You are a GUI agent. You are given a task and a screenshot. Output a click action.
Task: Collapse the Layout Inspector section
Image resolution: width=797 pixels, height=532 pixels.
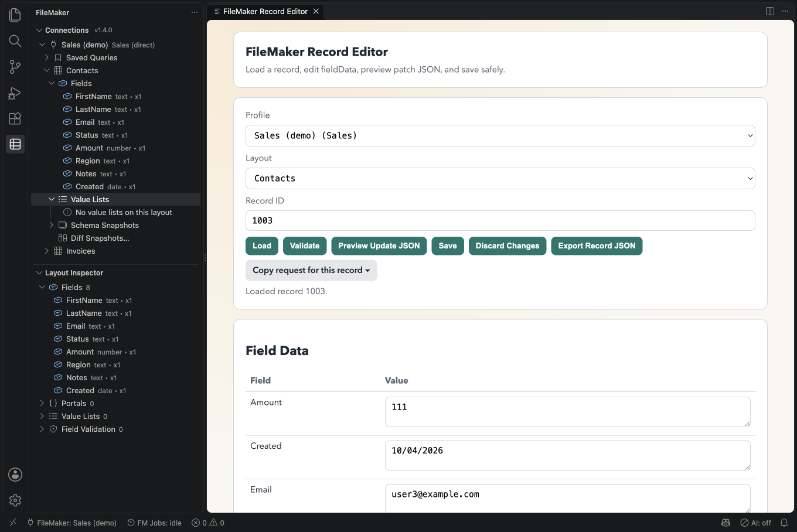(x=39, y=273)
